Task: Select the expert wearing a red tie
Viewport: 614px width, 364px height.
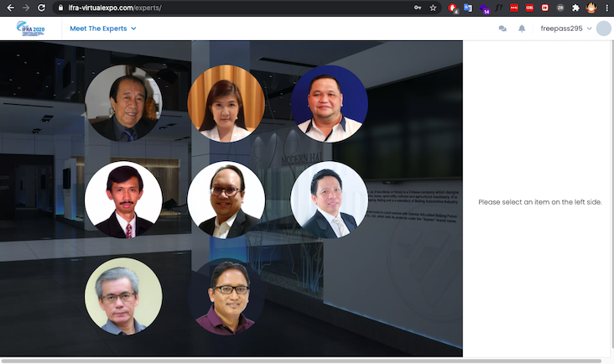Action: (123, 200)
